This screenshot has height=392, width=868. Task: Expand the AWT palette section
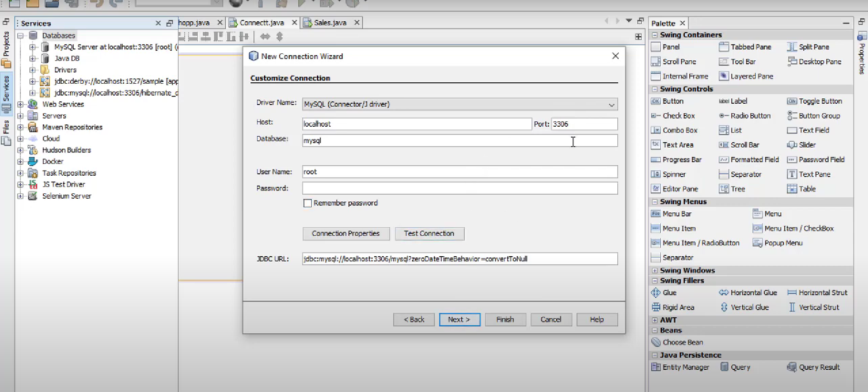tap(655, 320)
